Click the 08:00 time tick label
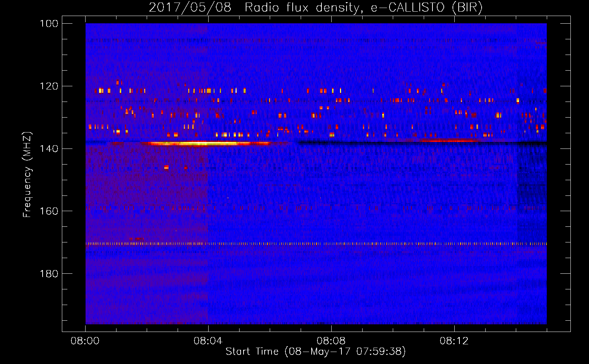This screenshot has height=364, width=589. pyautogui.click(x=85, y=341)
